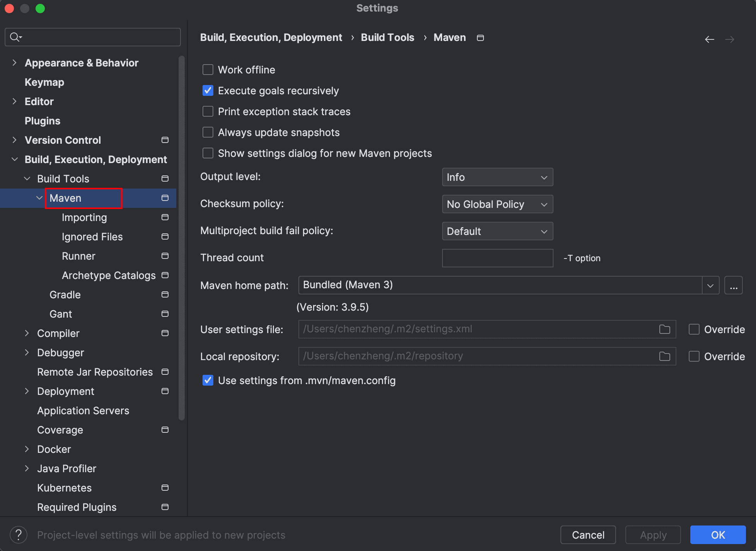Click project-level icon beside Deployment
Viewport: 756px width, 551px height.
[x=165, y=391]
